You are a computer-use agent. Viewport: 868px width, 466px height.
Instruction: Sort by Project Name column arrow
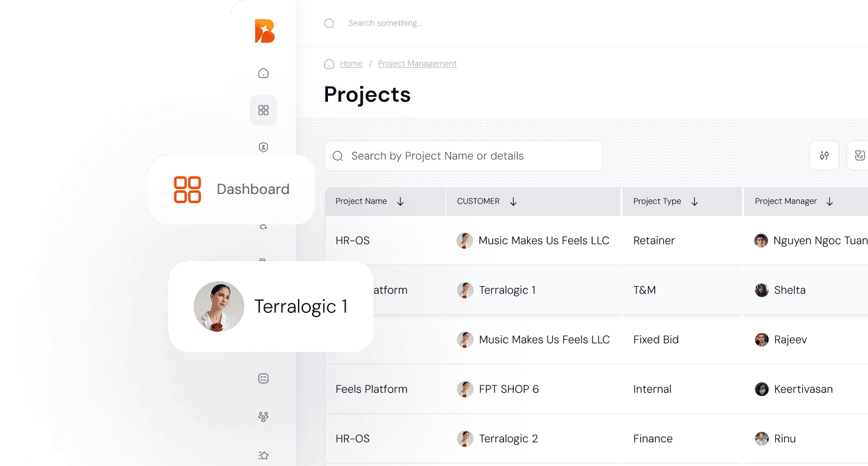pos(400,202)
